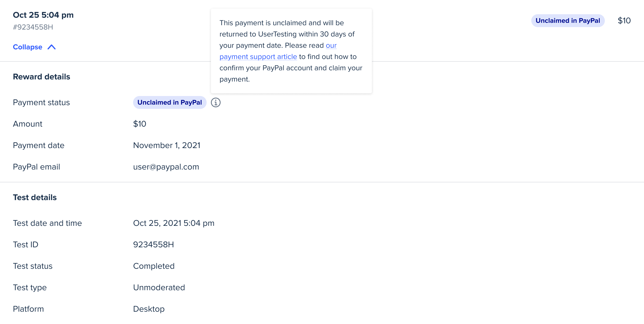Click the Reward details section heading
This screenshot has height=324, width=644.
[42, 77]
